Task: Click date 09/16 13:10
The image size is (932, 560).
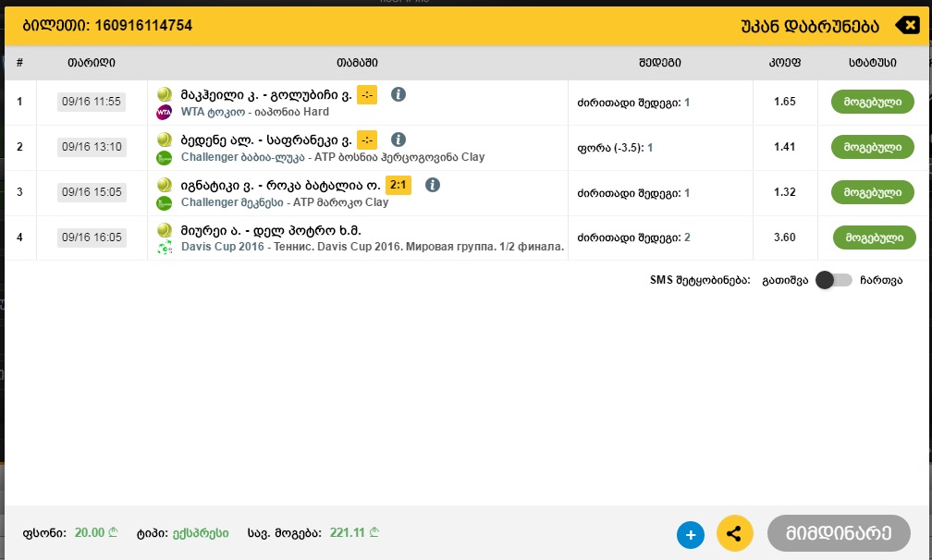Action: tap(92, 147)
